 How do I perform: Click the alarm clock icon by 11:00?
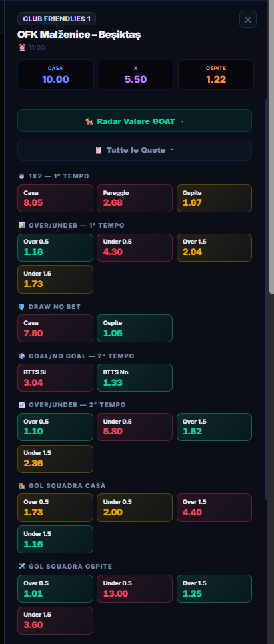click(x=22, y=47)
